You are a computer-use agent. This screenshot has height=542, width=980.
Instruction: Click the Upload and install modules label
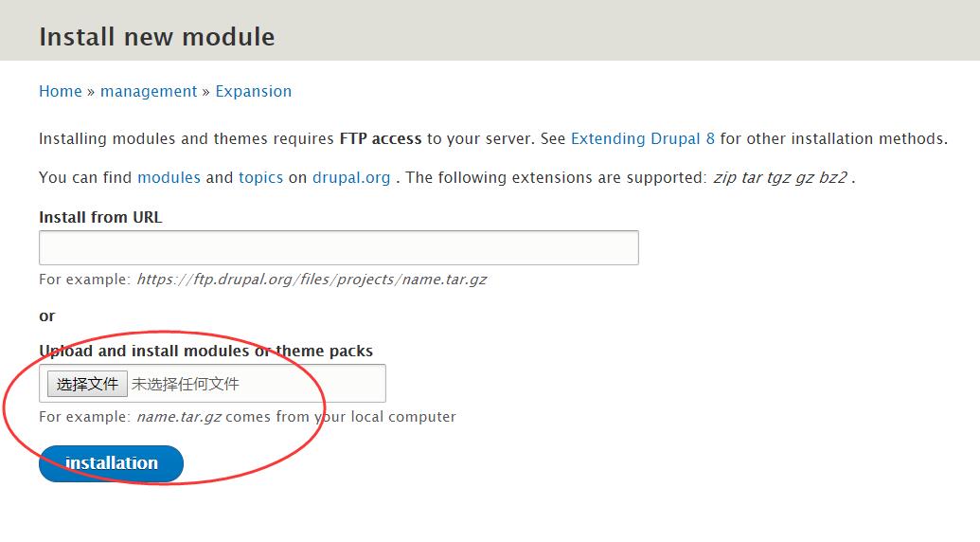pyautogui.click(x=205, y=351)
